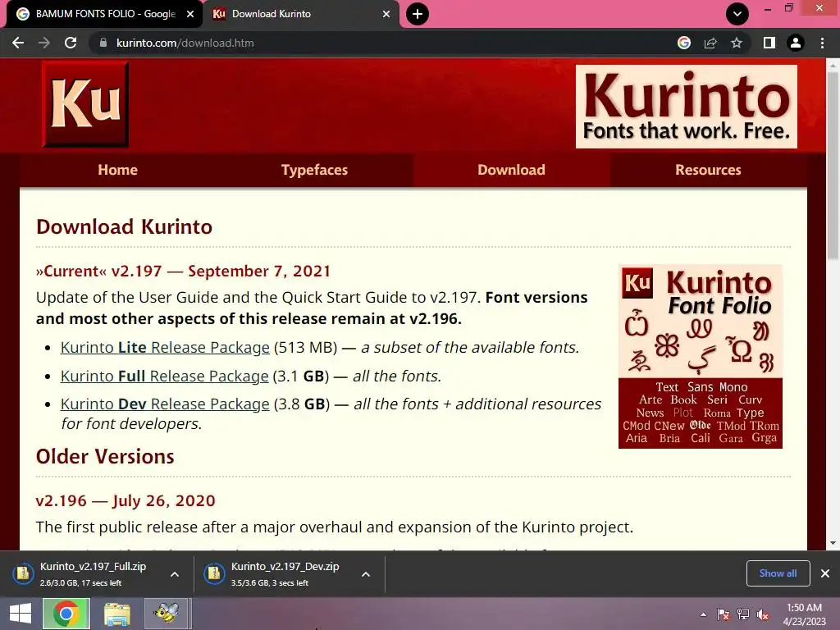Open the Kurinto Dev Release Package link
Viewport: 840px width, 630px height.
(x=165, y=404)
